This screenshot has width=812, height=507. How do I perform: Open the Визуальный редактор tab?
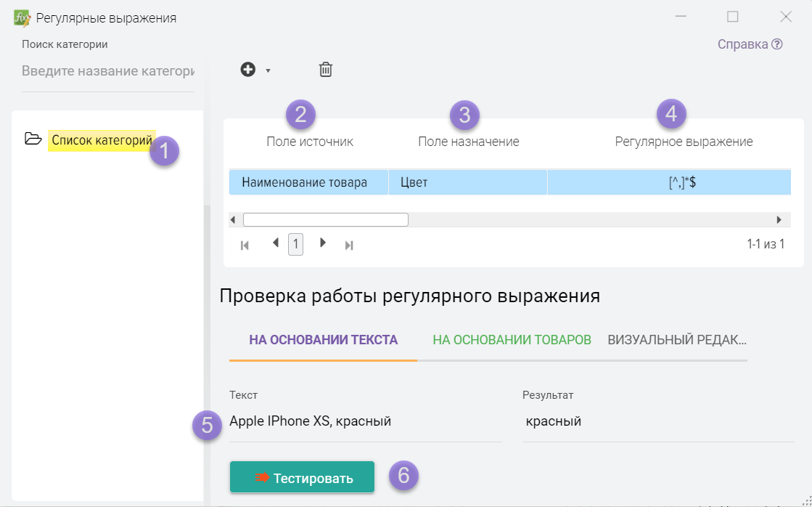677,340
